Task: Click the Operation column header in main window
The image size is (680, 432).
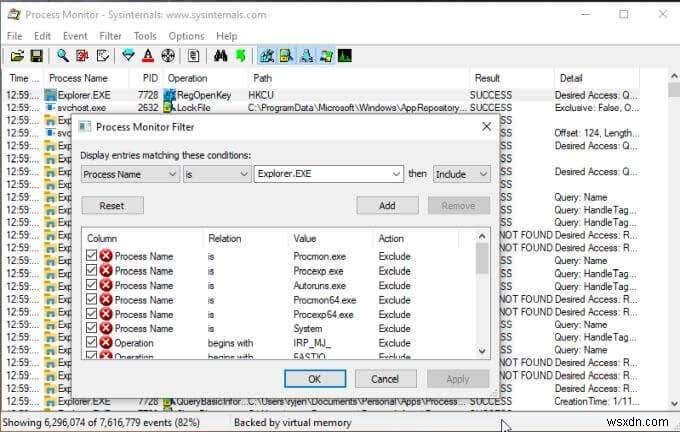Action: (x=204, y=78)
